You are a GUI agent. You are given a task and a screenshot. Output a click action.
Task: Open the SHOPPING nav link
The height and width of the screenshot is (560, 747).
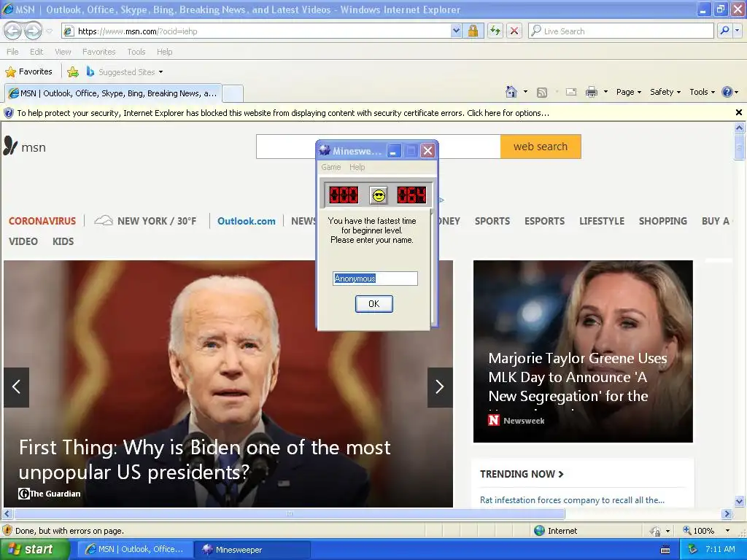(x=662, y=221)
